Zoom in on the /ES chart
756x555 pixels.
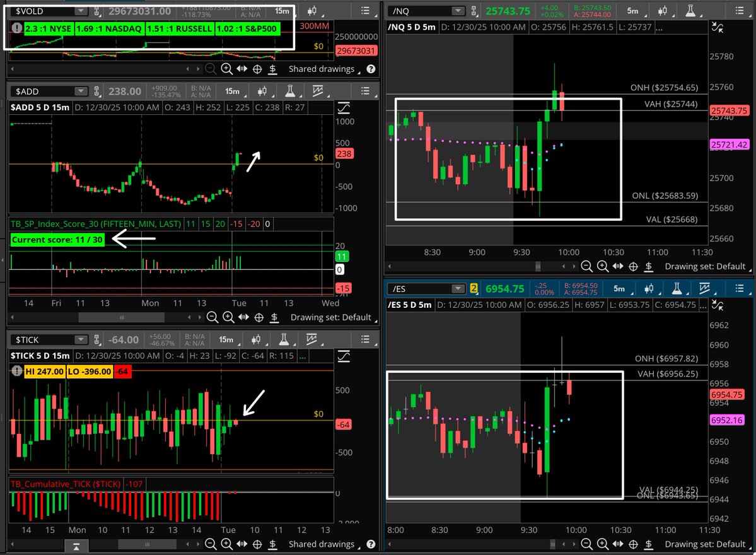pos(603,544)
